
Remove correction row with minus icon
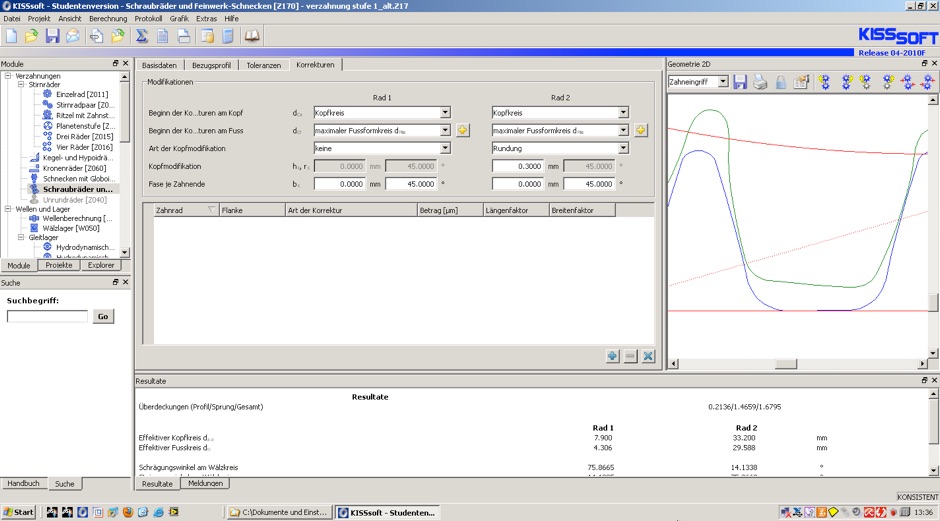pyautogui.click(x=630, y=356)
